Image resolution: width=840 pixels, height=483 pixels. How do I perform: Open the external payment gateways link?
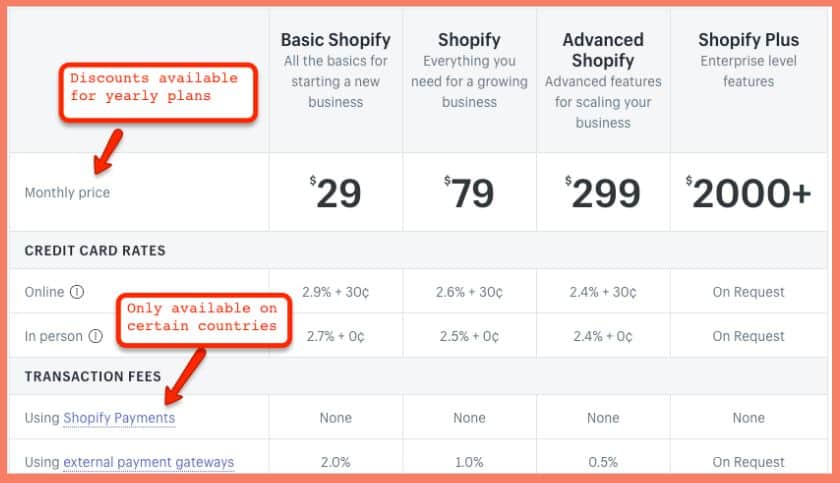pos(148,462)
